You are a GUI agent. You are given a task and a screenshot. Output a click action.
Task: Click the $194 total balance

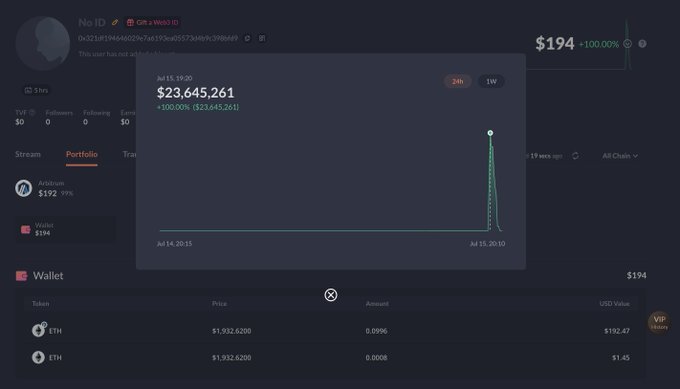click(x=555, y=43)
